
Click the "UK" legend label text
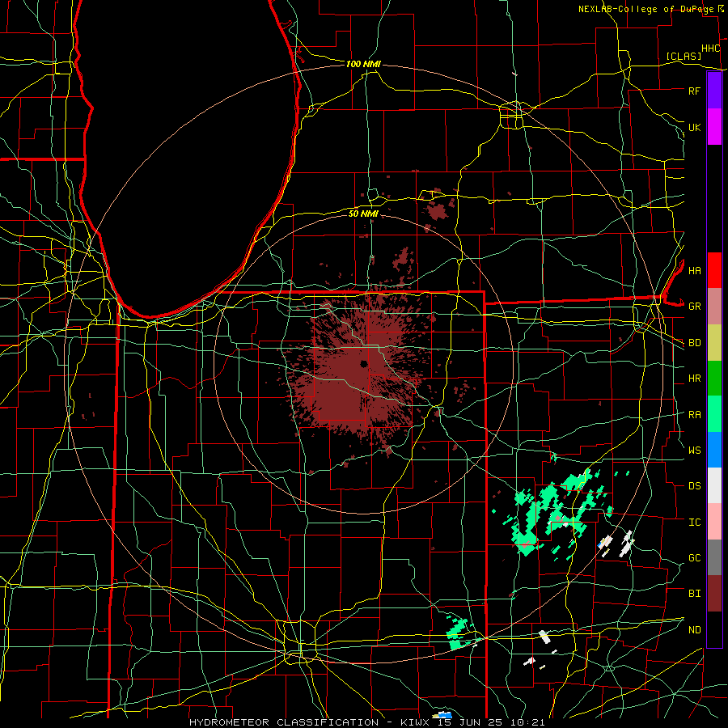694,127
